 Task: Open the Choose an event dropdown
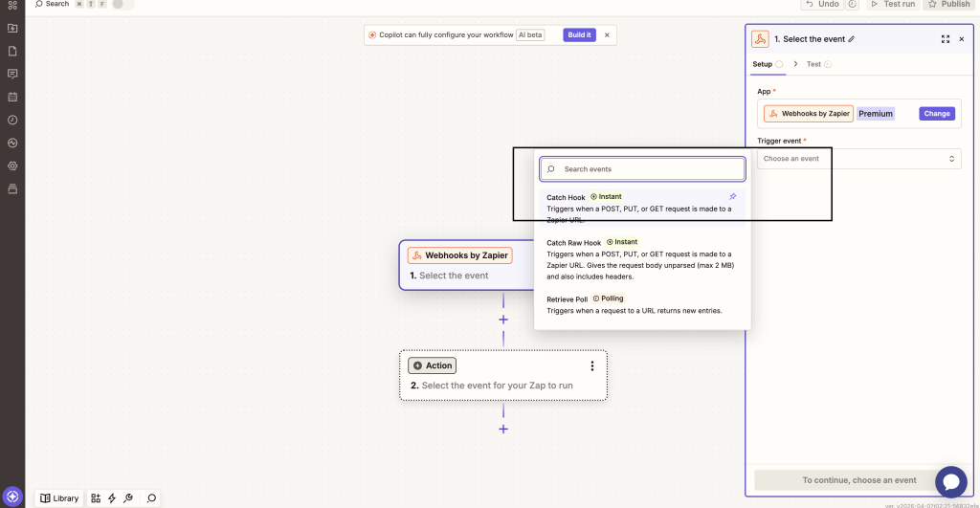pos(858,159)
